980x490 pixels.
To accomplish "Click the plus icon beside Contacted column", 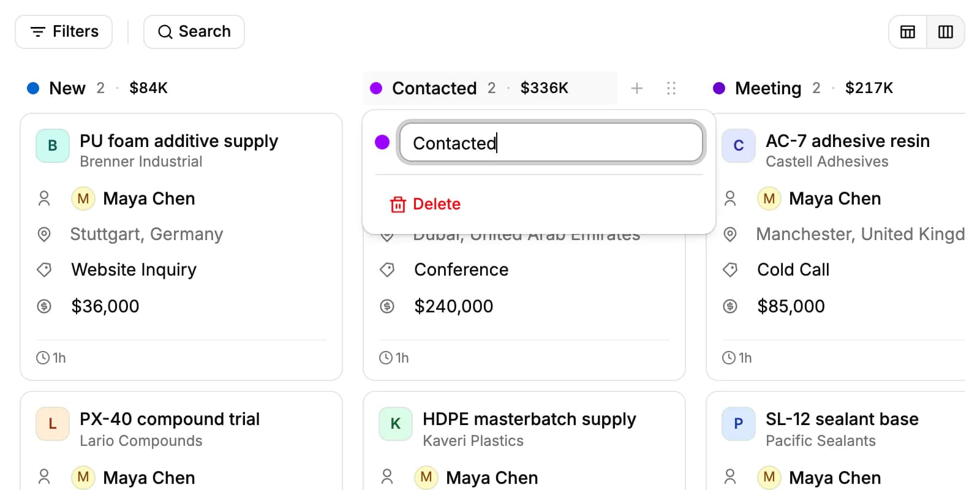I will [637, 88].
